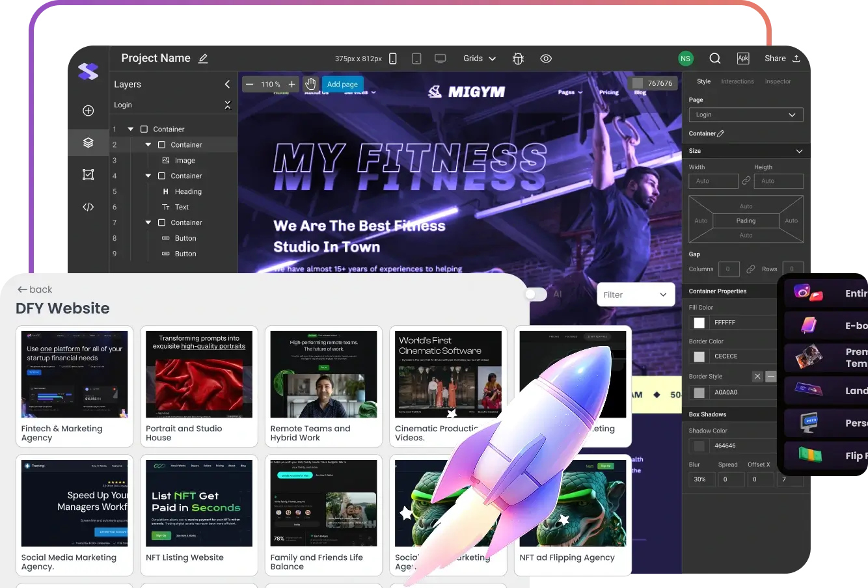Click the Add page button
This screenshot has height=588, width=868.
[342, 85]
